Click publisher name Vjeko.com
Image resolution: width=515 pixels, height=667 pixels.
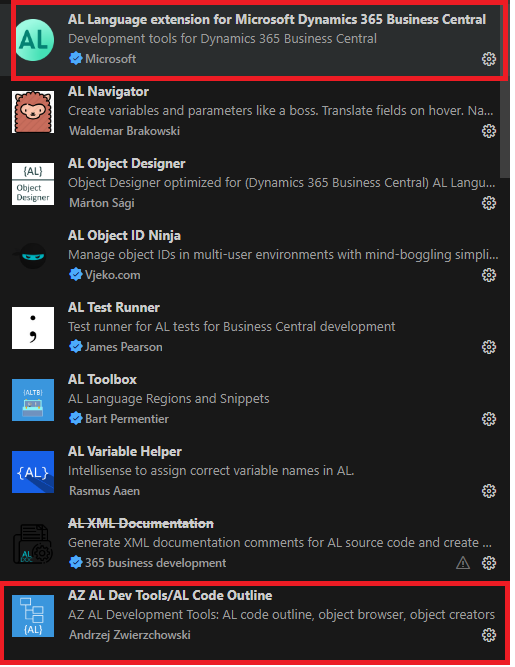tap(113, 275)
